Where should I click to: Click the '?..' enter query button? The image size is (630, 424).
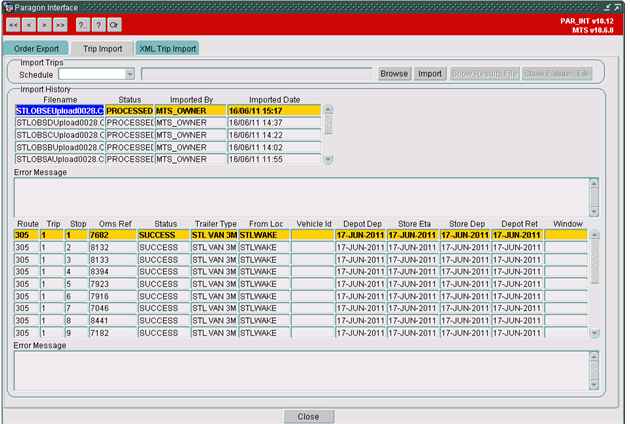click(x=83, y=25)
